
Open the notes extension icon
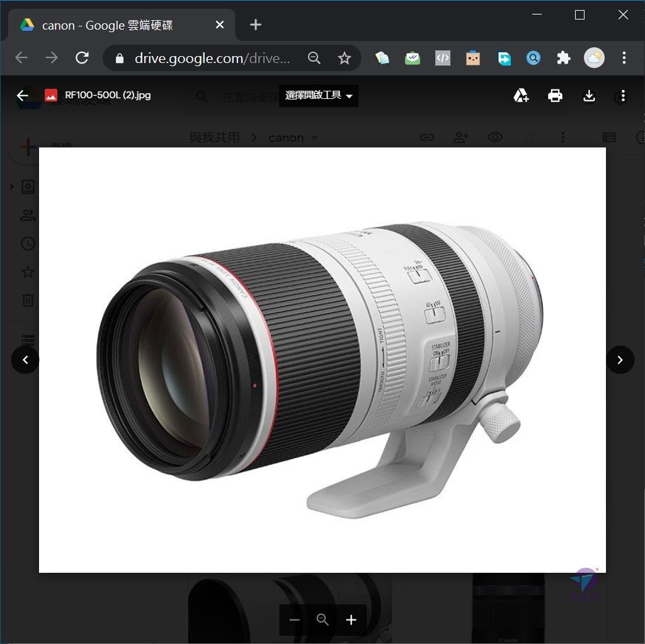(382, 58)
